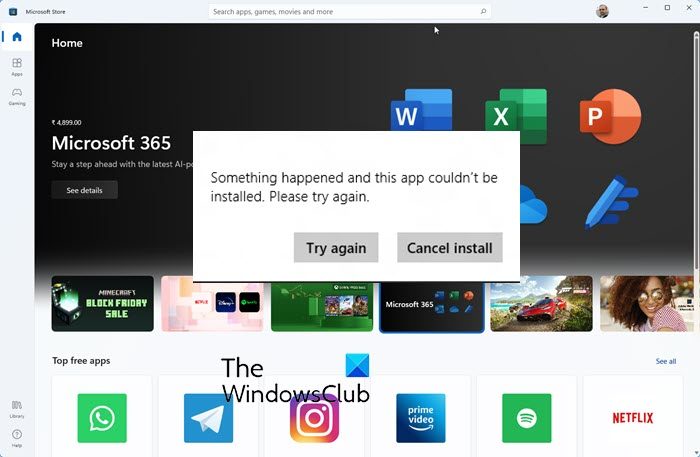Click the Top free apps heading
Screen dimensions: 700x457
click(81, 361)
